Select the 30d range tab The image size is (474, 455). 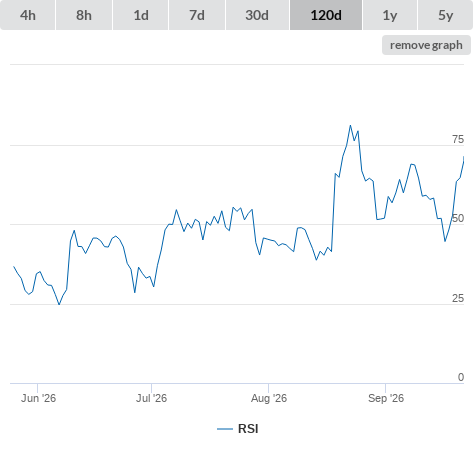(x=257, y=15)
